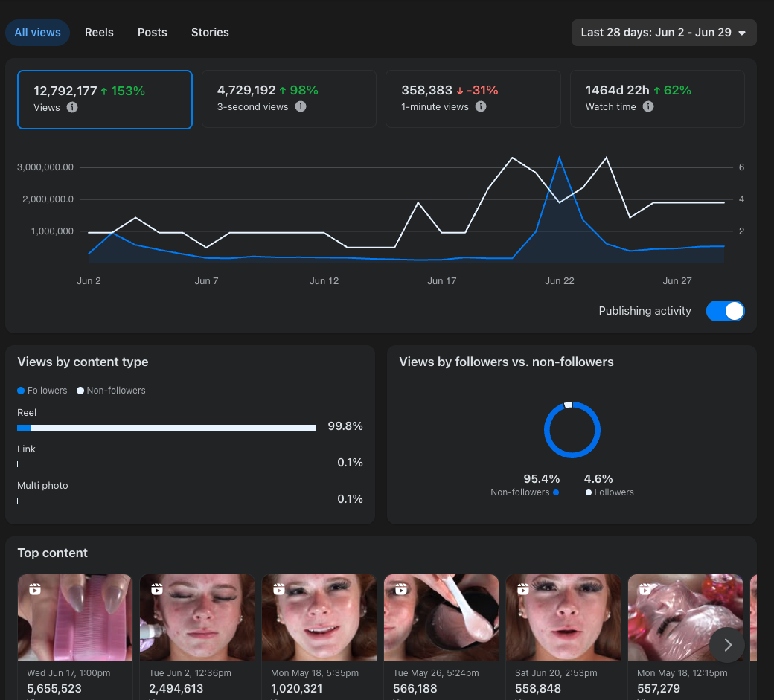
Task: Click reel icon on Sat Jun 20 thumbnail
Action: pos(523,589)
